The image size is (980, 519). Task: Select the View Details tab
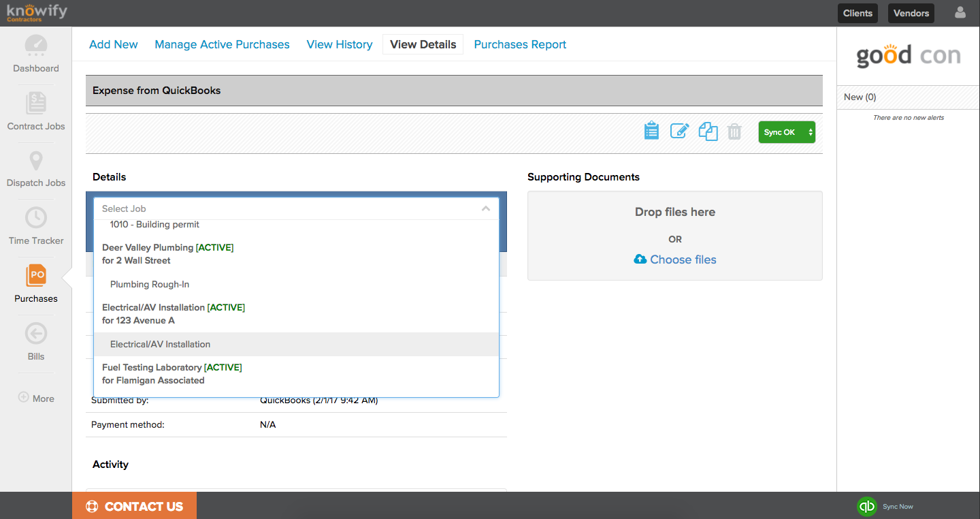coord(423,44)
